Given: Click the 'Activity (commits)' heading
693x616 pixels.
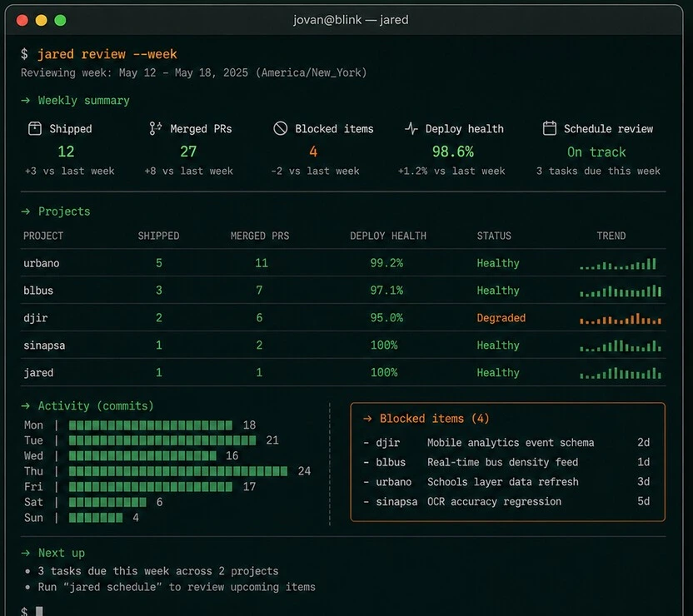Looking at the screenshot, I should point(96,405).
